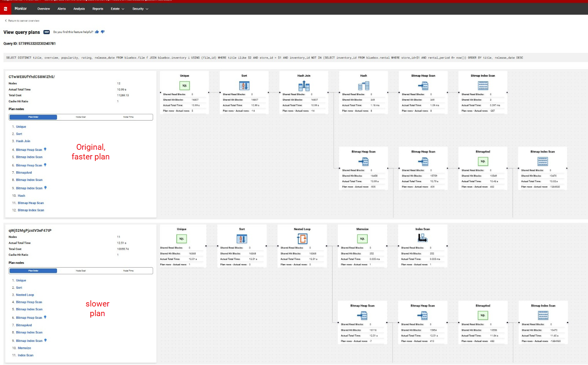Viewport: 588px width, 365px height.
Task: Select the Alerts menu item
Action: (x=61, y=9)
